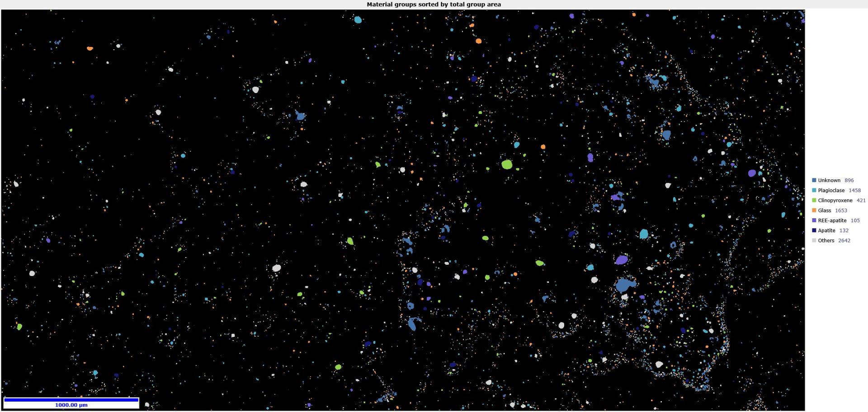The width and height of the screenshot is (868, 412).
Task: Select the REE-apatite legend color square
Action: 814,220
